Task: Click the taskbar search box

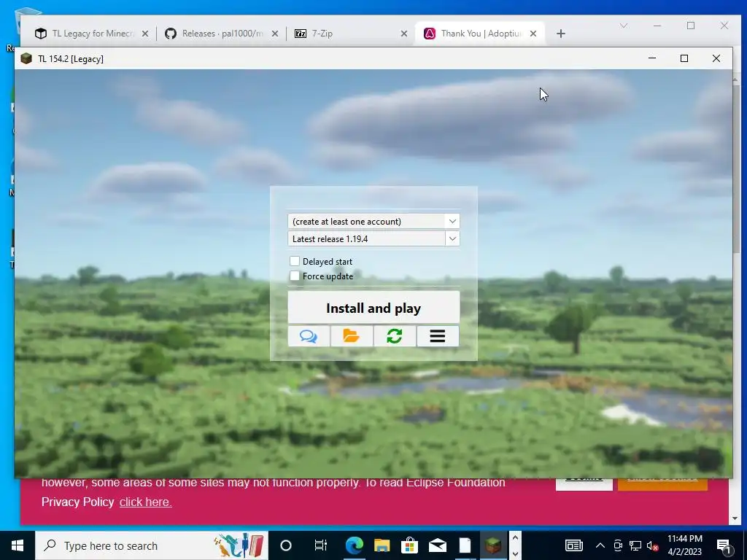Action: point(152,545)
